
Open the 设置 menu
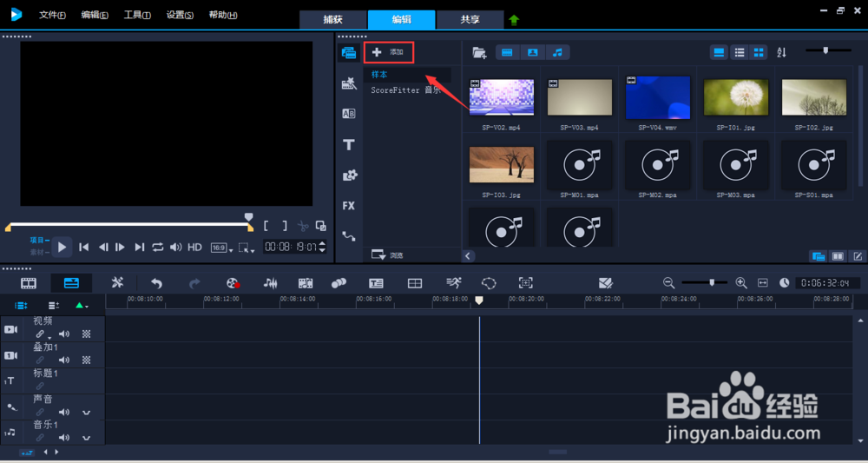tap(180, 15)
